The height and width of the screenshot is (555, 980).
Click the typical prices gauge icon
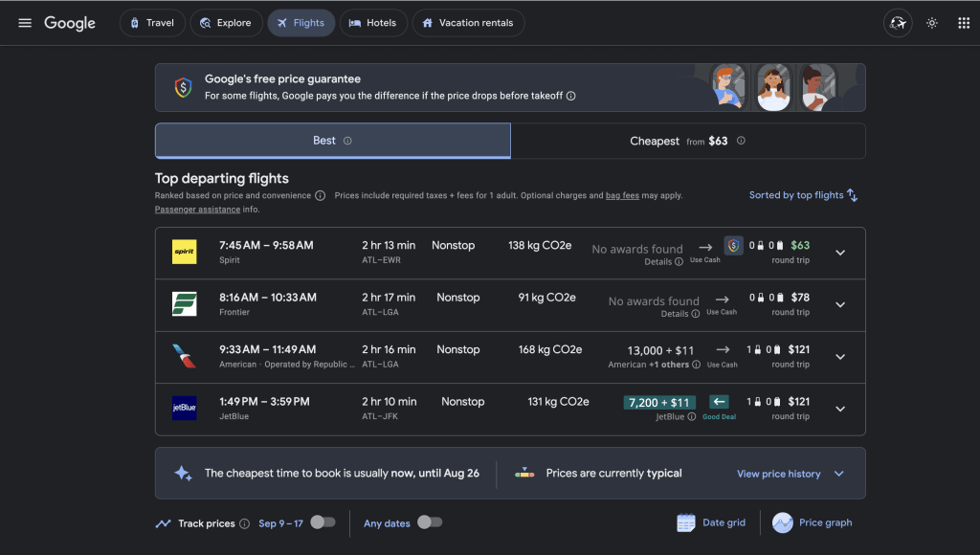tap(524, 473)
